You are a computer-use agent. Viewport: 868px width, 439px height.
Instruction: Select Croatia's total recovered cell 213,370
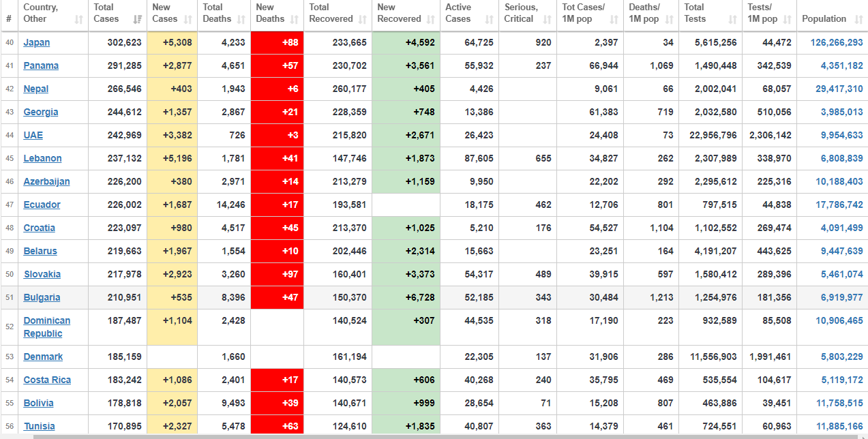(x=338, y=228)
